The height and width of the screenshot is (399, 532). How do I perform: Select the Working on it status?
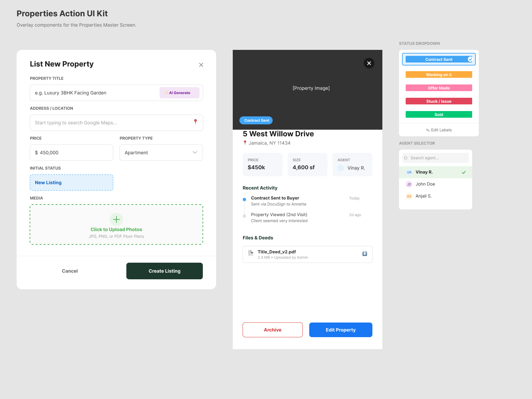439,74
